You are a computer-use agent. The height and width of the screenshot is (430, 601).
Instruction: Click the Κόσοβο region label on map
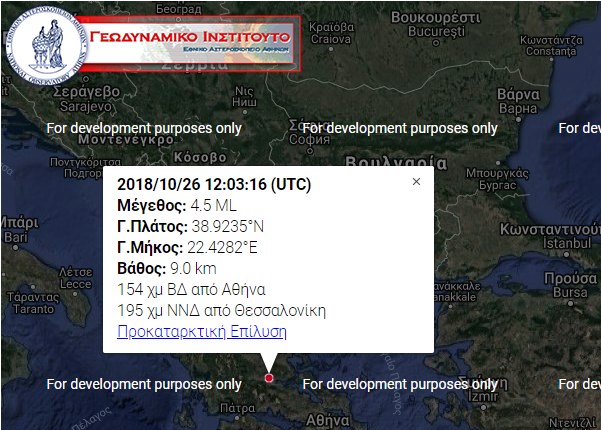tap(200, 157)
